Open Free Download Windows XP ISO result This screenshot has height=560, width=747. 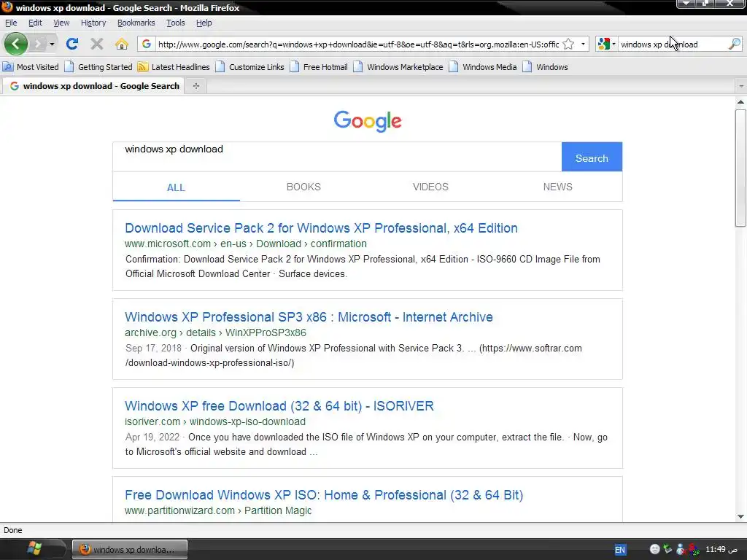(324, 495)
